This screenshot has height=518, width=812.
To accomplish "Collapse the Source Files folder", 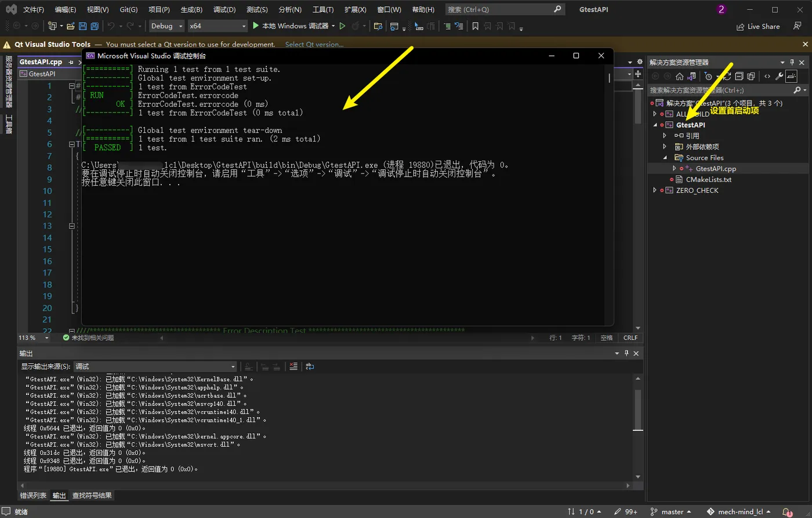I will [665, 158].
